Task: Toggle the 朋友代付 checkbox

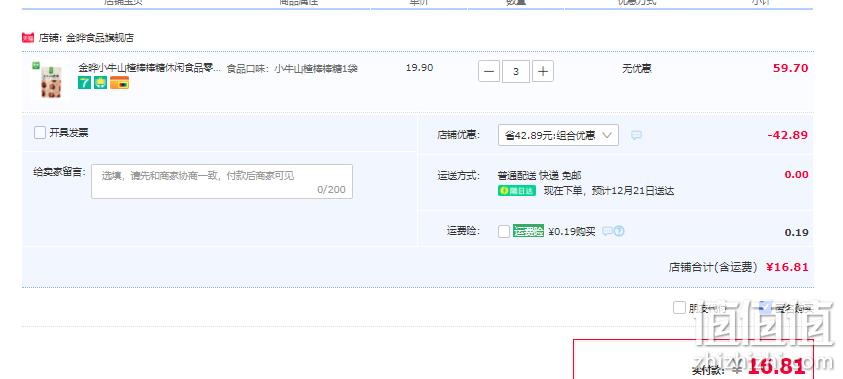Action: click(x=679, y=308)
